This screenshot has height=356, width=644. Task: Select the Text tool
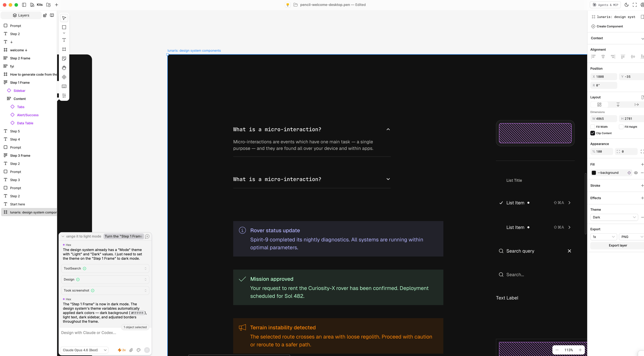(x=64, y=40)
